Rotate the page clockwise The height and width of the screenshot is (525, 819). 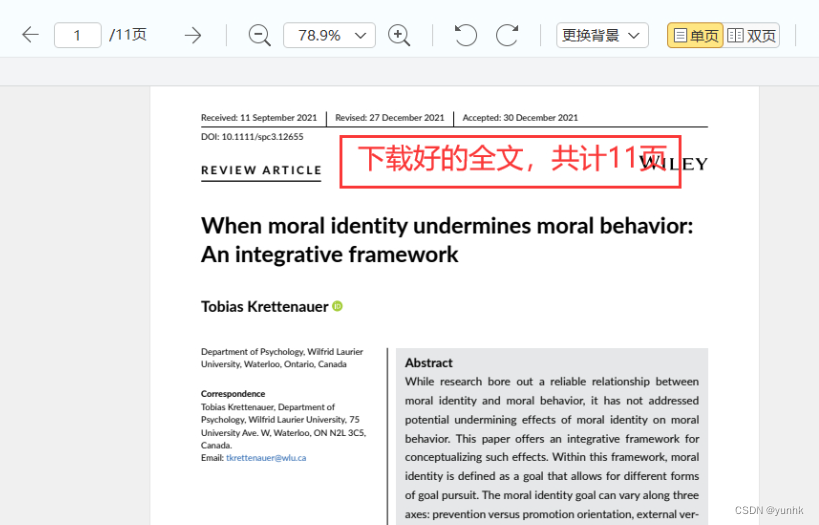tap(507, 35)
